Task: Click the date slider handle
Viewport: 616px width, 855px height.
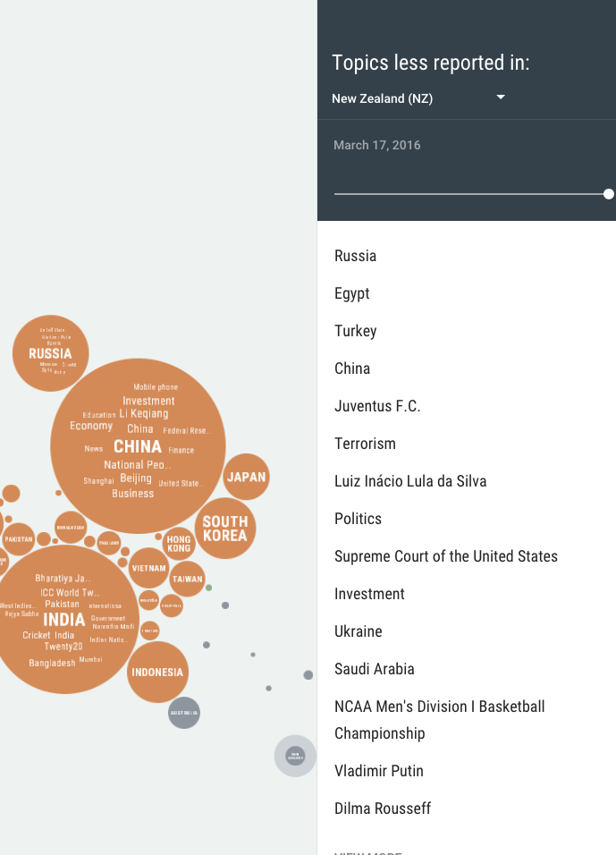Action: click(x=608, y=194)
